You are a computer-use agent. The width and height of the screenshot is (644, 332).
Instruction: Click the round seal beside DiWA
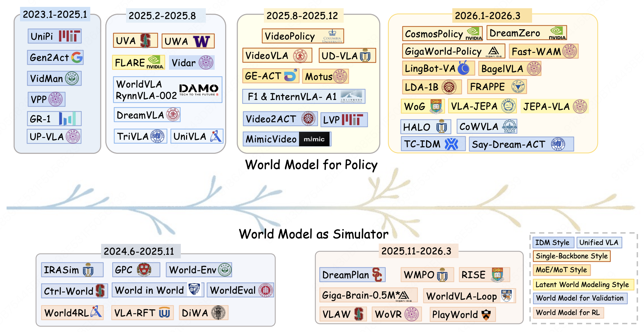pyautogui.click(x=218, y=313)
